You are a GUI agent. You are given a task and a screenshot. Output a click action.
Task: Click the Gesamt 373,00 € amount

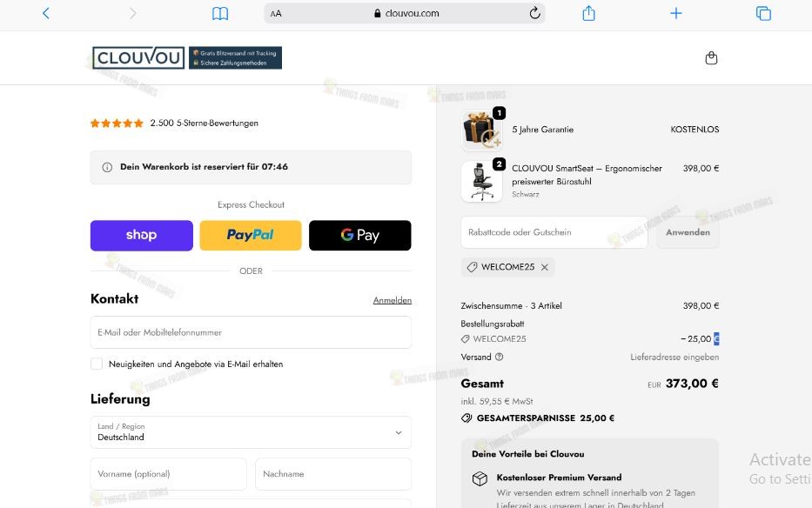pyautogui.click(x=691, y=384)
